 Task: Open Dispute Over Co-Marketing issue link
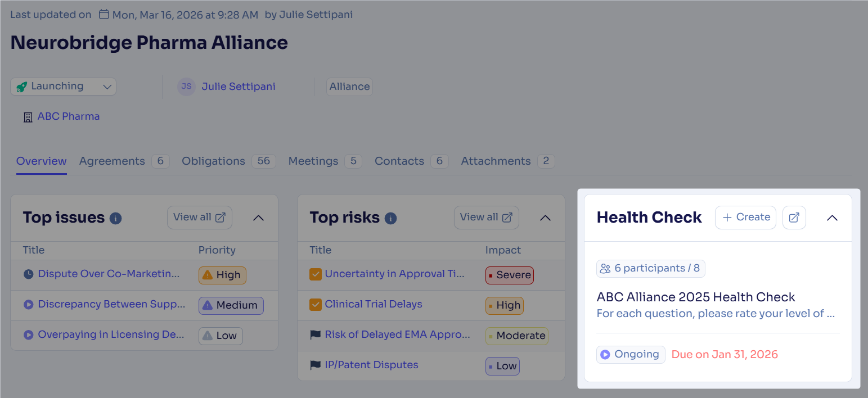[x=109, y=274]
